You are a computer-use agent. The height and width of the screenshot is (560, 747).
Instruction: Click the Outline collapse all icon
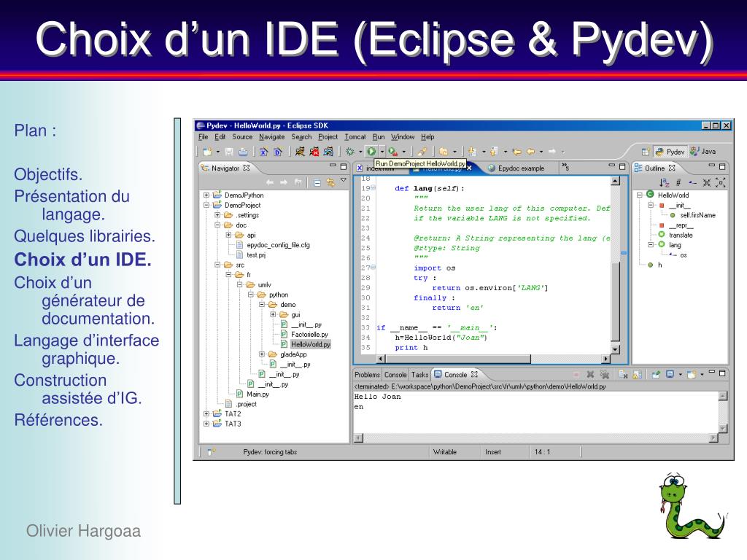(706, 182)
